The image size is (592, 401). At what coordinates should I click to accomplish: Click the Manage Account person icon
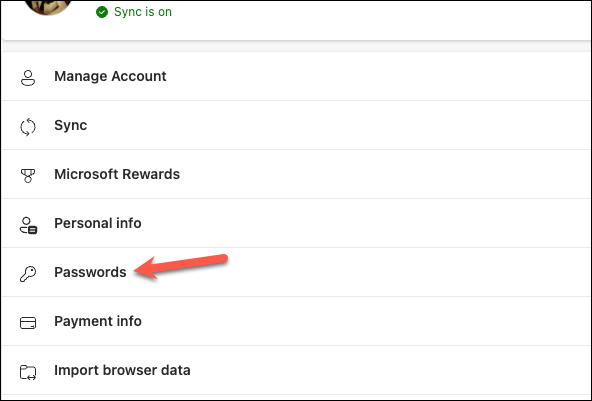[28, 78]
